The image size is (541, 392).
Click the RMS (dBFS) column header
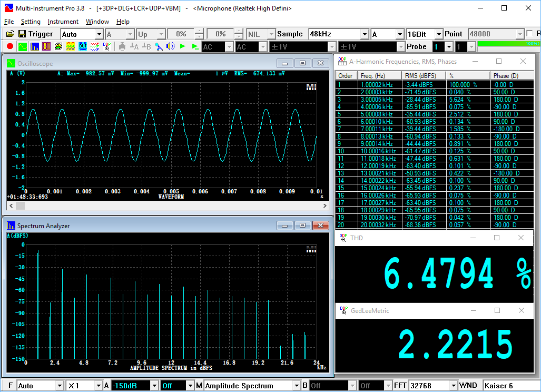pyautogui.click(x=424, y=75)
